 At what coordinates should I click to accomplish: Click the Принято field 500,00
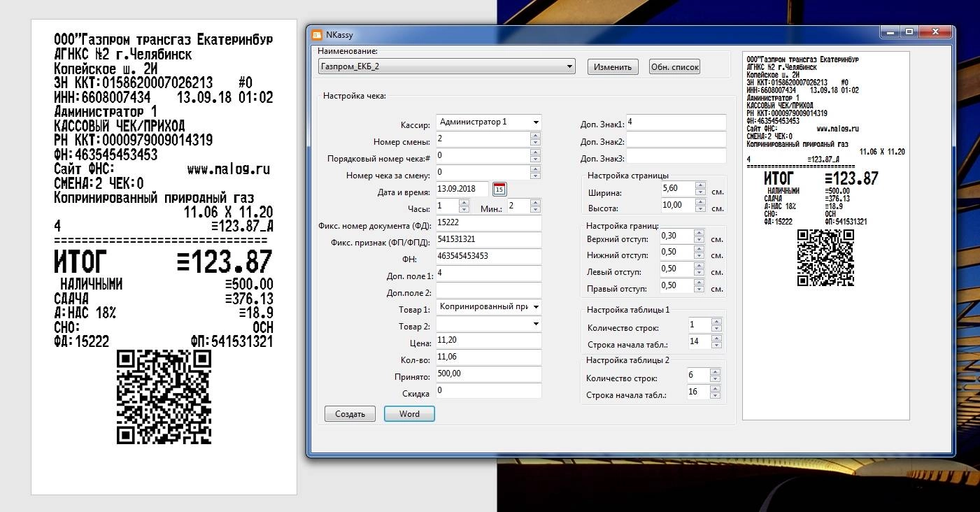tap(488, 374)
